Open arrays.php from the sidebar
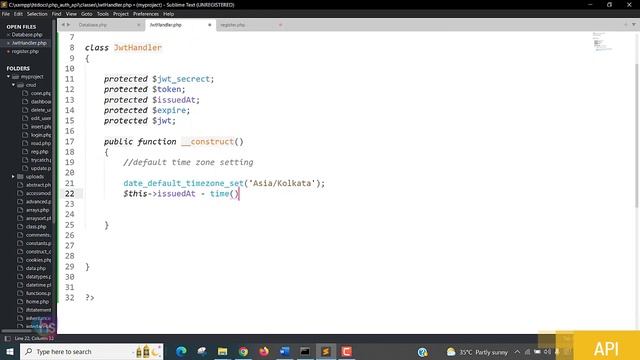 (37, 210)
